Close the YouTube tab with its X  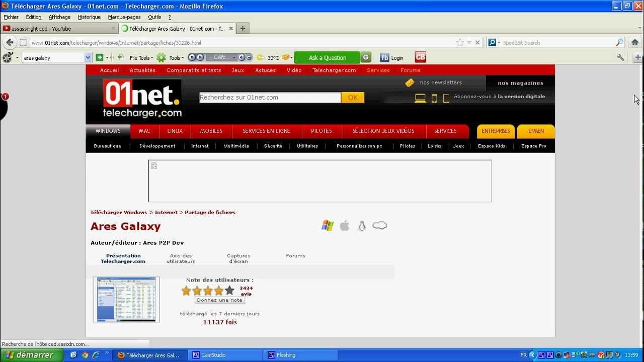pyautogui.click(x=113, y=29)
